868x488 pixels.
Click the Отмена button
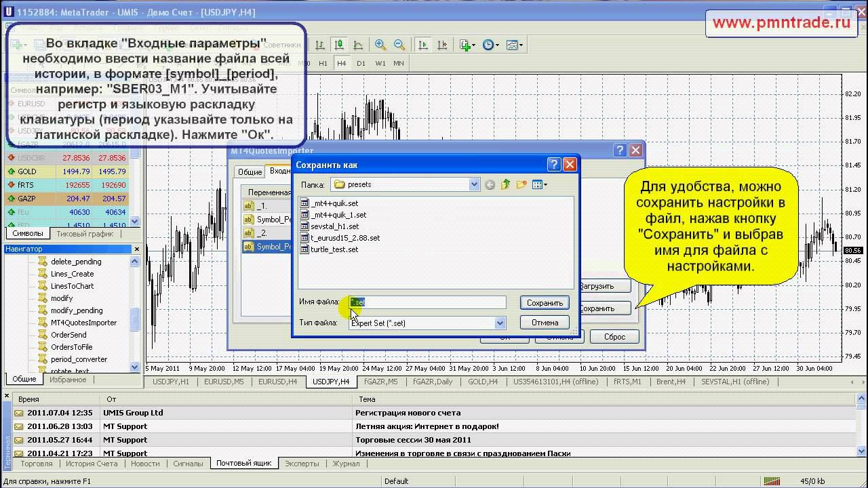(545, 323)
